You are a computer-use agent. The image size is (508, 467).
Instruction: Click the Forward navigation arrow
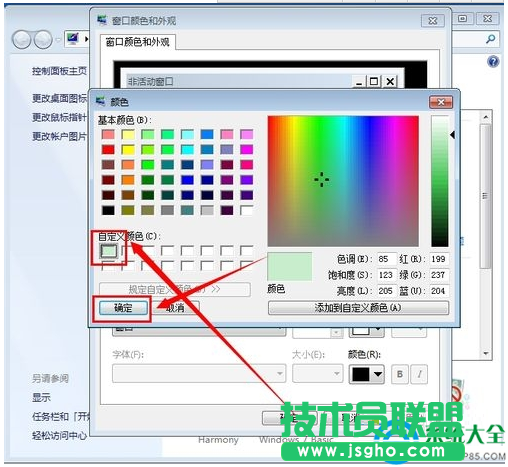click(43, 39)
